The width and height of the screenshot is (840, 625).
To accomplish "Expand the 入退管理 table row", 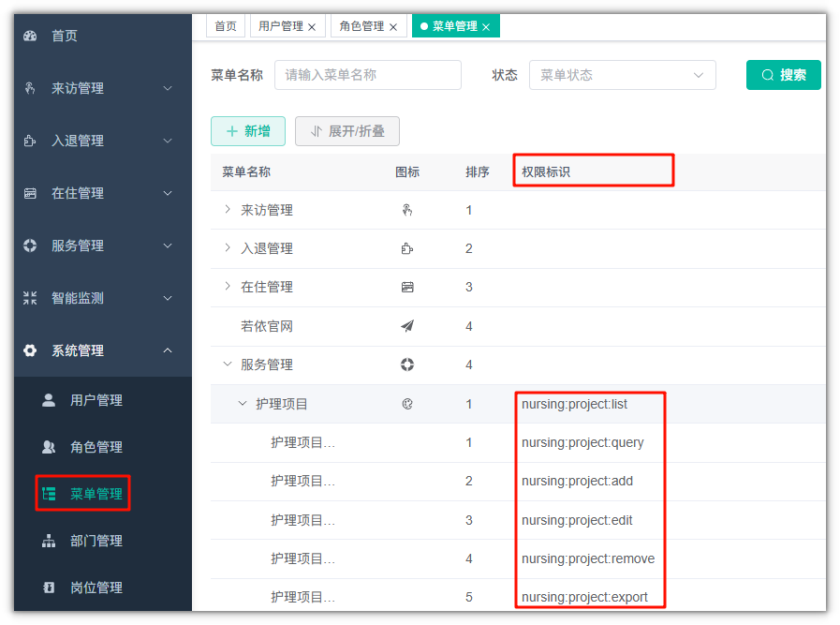I will pos(228,247).
